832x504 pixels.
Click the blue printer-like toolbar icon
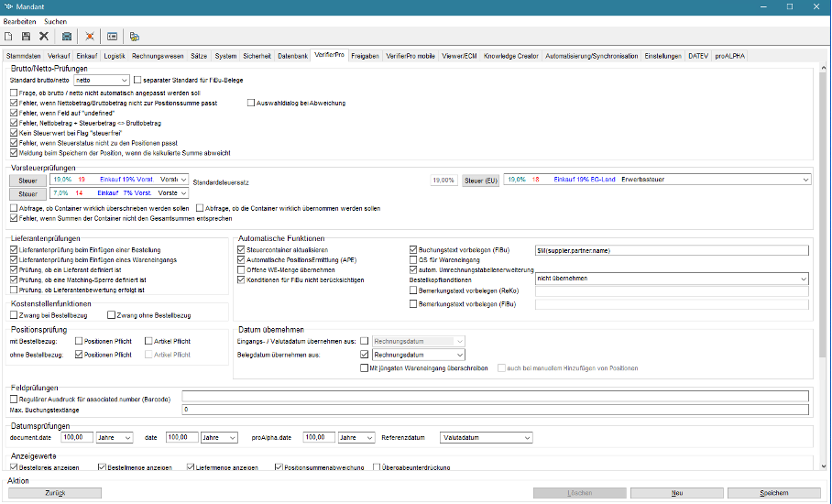pos(67,37)
